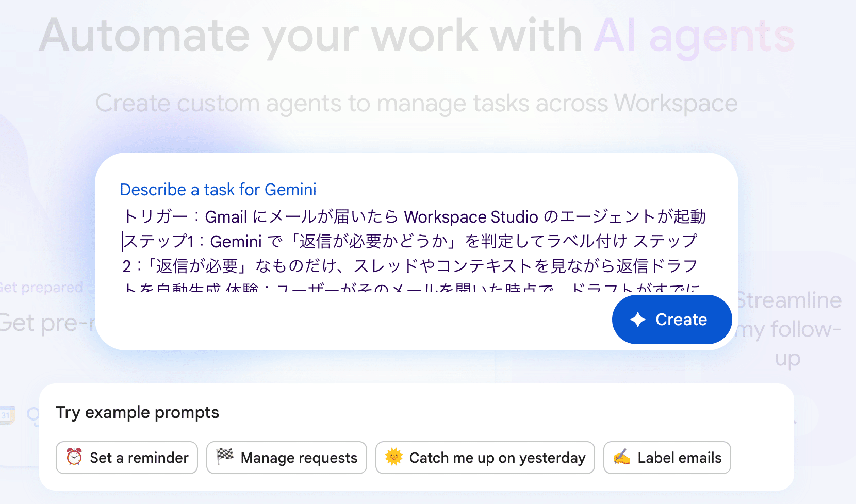Screen dimensions: 856x504
Task: Click "Workspace Studio" in the task text
Action: point(471,217)
